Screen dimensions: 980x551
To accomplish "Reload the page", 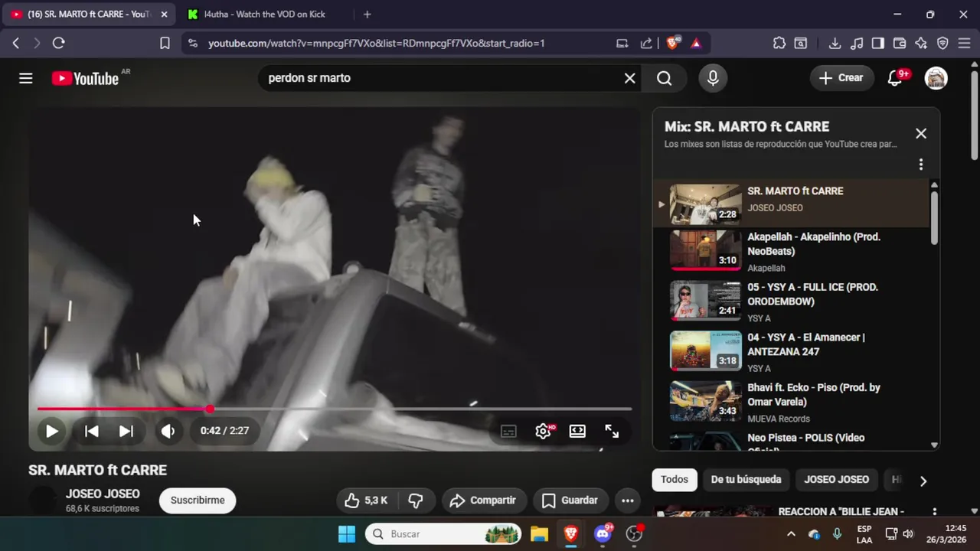I will coord(58,44).
